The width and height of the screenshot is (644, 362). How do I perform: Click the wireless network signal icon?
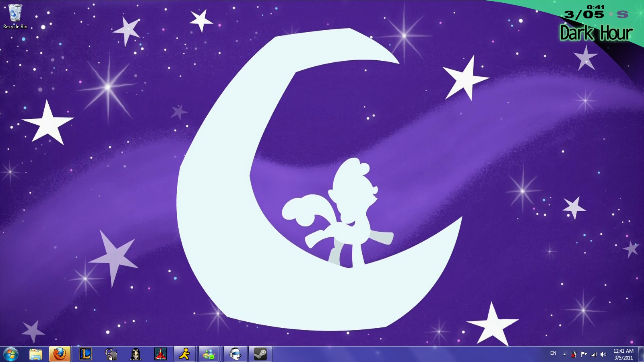594,354
